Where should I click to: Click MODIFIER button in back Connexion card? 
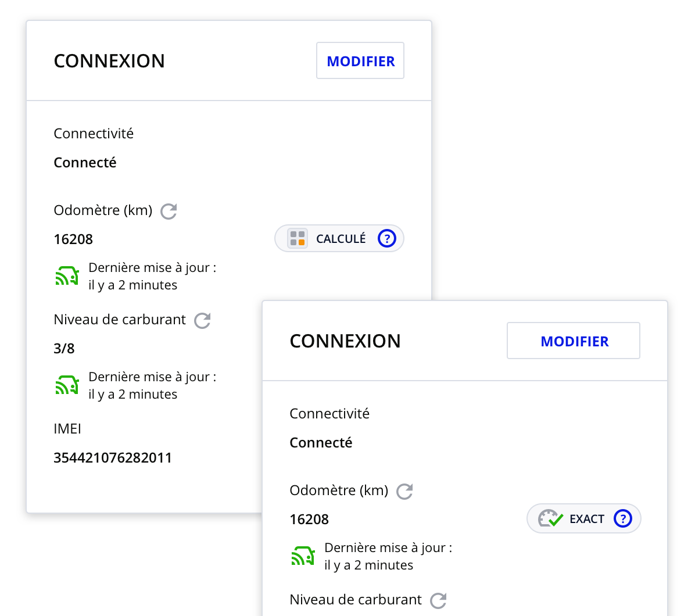[360, 61]
